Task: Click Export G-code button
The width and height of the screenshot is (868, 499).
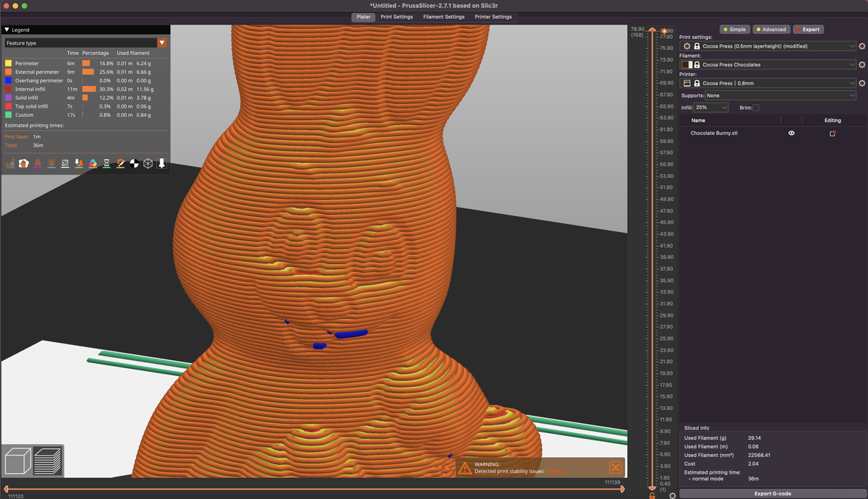Action: [x=773, y=493]
